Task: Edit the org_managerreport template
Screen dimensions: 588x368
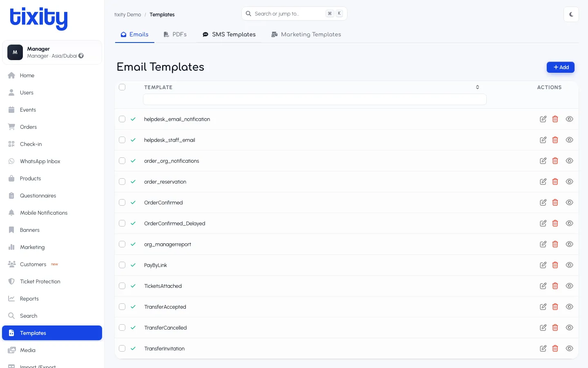Action: tap(543, 244)
